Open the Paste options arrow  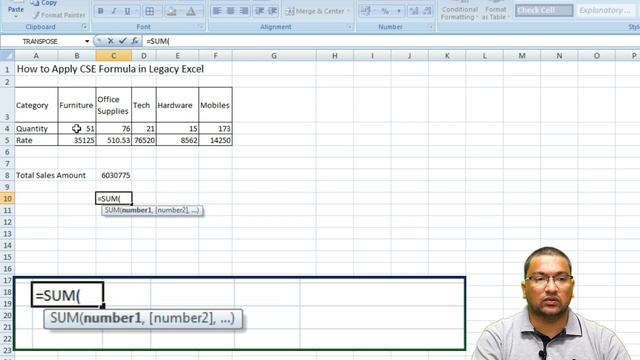(x=16, y=17)
